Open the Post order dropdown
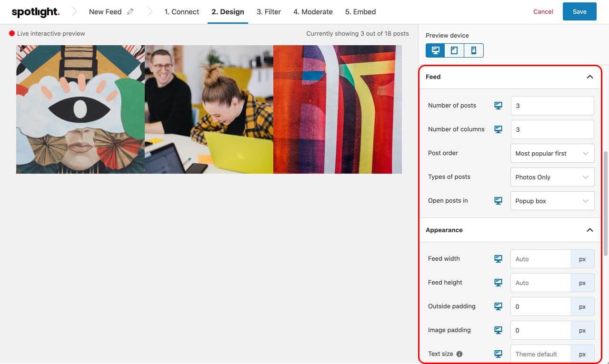609x364 pixels. (x=552, y=153)
